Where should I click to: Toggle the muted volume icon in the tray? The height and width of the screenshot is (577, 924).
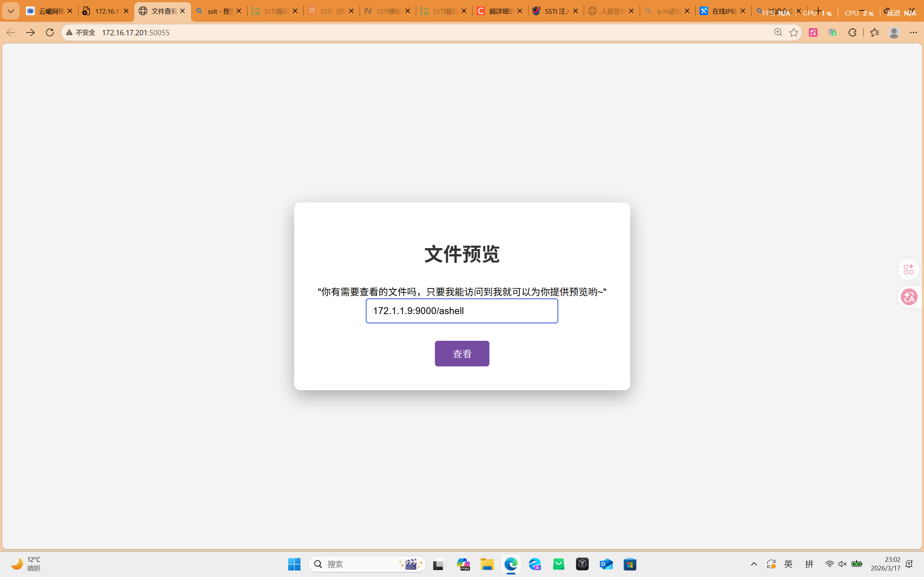click(842, 564)
